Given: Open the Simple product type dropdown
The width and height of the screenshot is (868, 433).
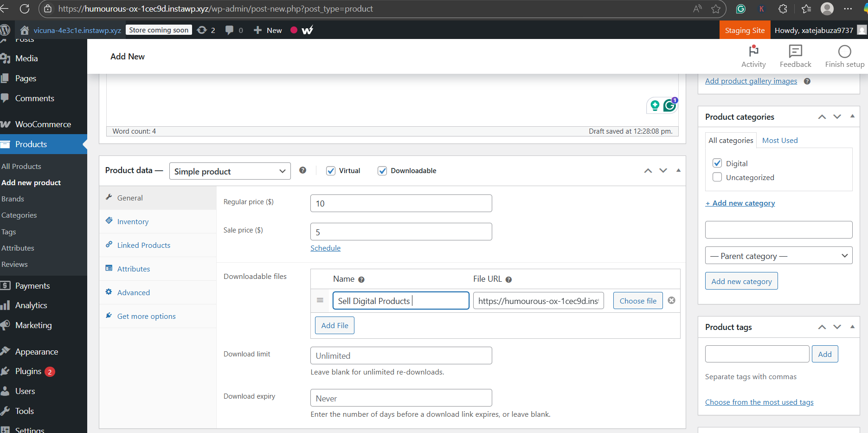Looking at the screenshot, I should 230,171.
